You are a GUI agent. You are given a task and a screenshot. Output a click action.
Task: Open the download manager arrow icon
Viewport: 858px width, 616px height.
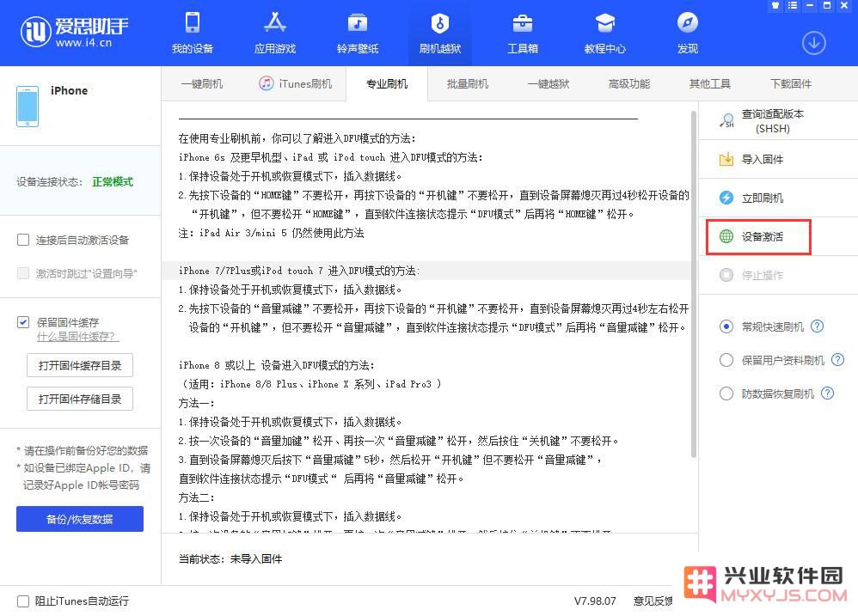tap(813, 43)
